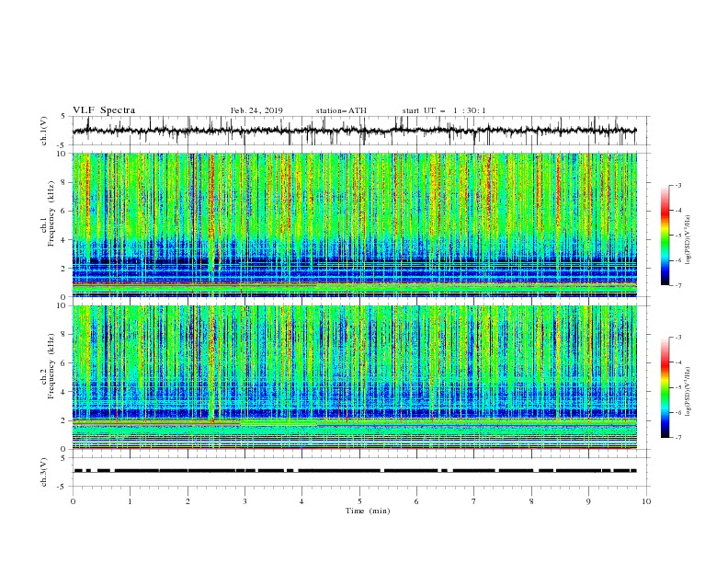Click the "ch.3(V)" axis label

click(x=44, y=472)
